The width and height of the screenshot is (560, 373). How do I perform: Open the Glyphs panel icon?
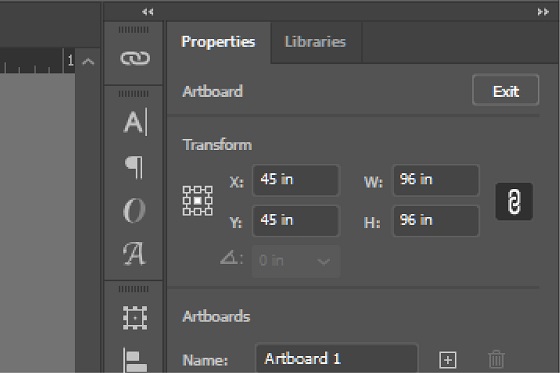134,253
